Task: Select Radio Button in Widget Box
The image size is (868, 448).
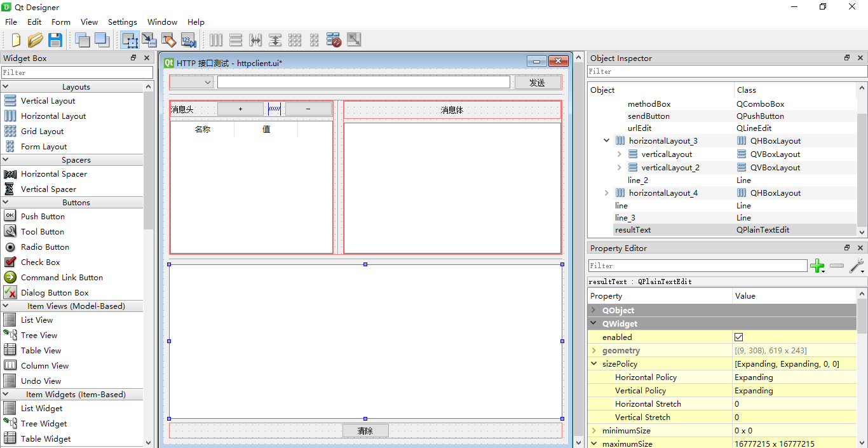Action: click(44, 247)
